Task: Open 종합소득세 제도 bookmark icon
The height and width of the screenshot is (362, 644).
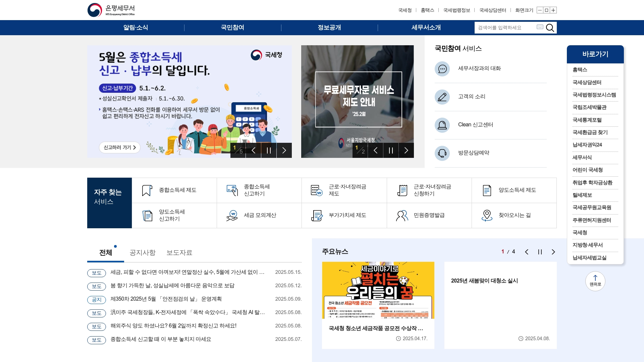Action: point(147,190)
